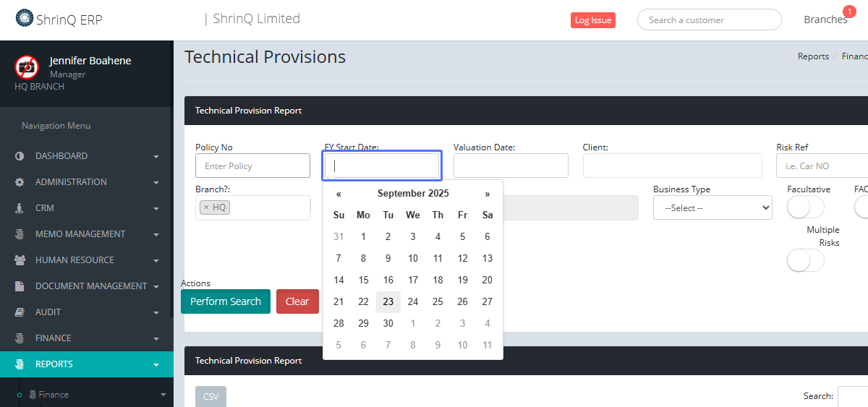Select September 23 in the calendar
Viewport: 868px width, 407px height.
pos(388,302)
